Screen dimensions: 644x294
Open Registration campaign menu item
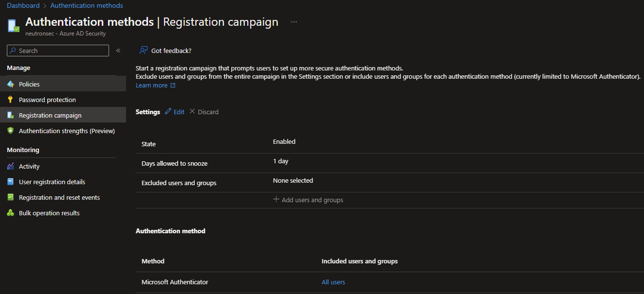pos(50,115)
